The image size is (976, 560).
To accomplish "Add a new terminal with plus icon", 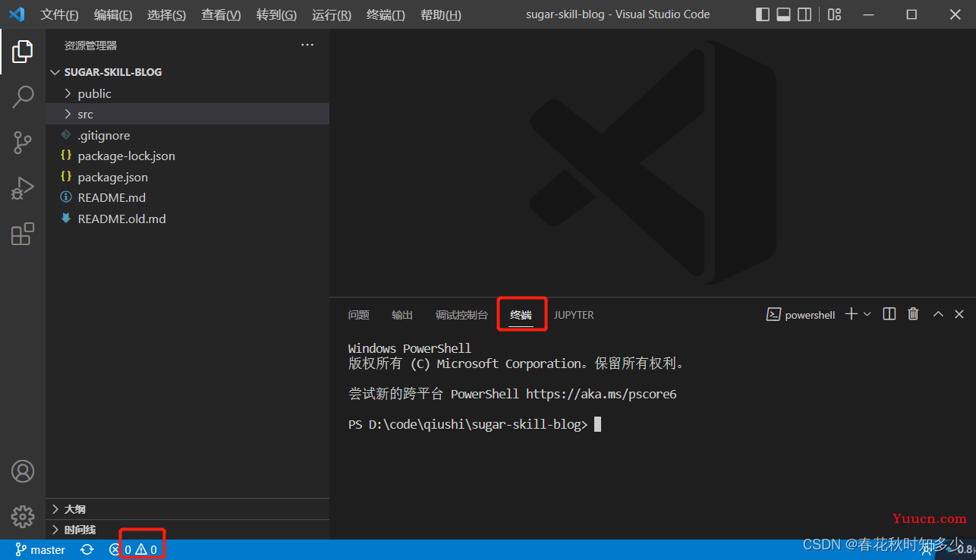I will [851, 314].
